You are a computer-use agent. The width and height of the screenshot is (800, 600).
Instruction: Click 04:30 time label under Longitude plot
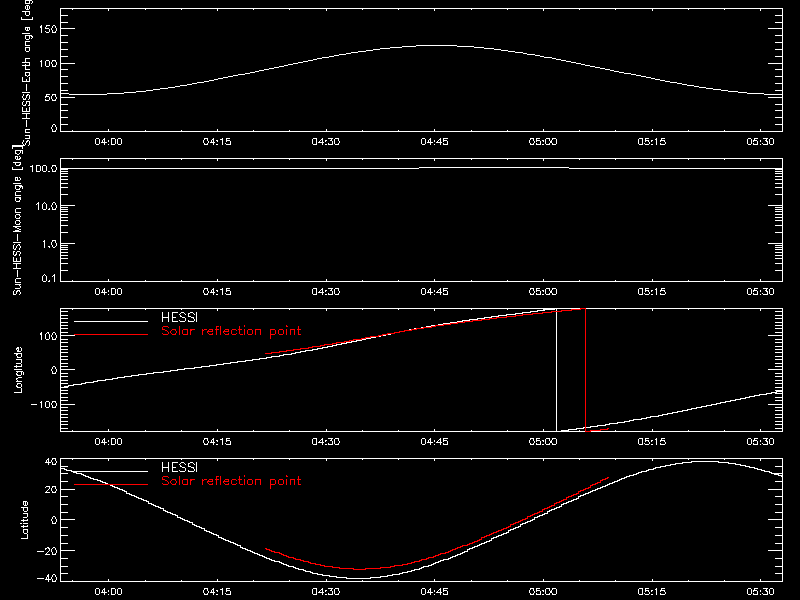(x=326, y=442)
